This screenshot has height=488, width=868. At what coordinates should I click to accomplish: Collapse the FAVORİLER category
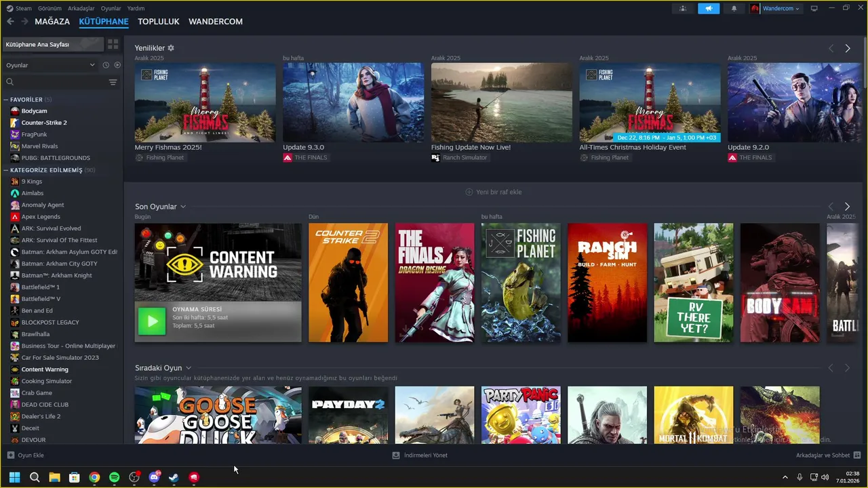click(x=6, y=100)
